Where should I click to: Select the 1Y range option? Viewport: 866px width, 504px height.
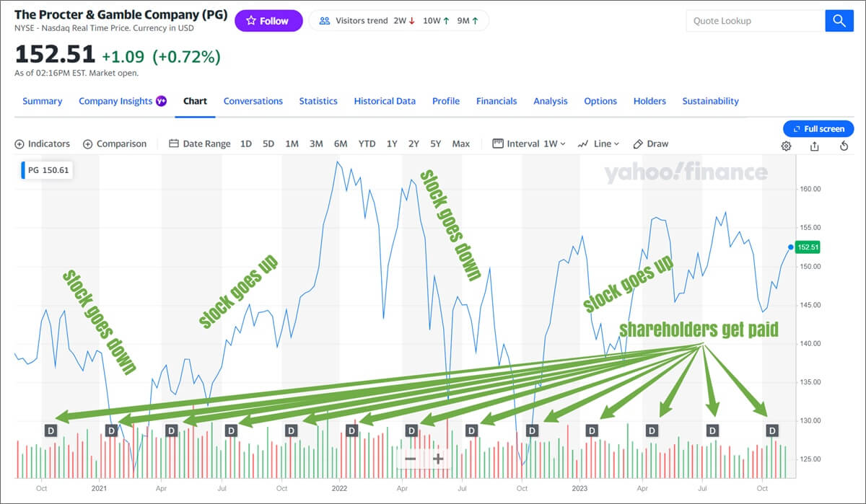pyautogui.click(x=392, y=143)
